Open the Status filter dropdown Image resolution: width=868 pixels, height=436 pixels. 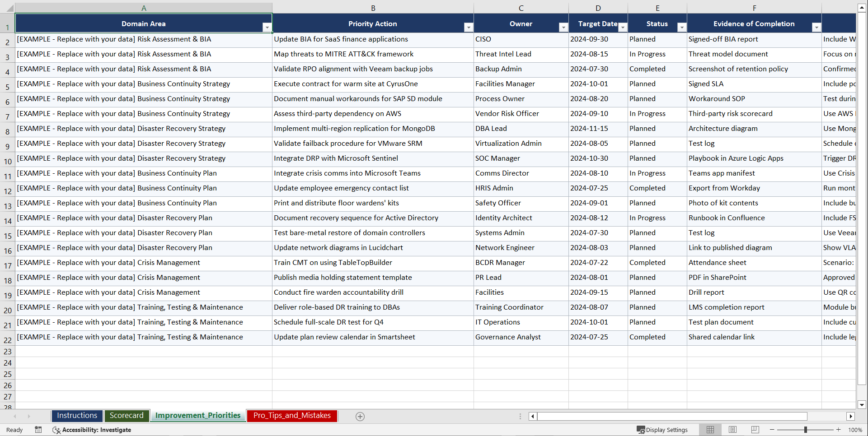682,27
